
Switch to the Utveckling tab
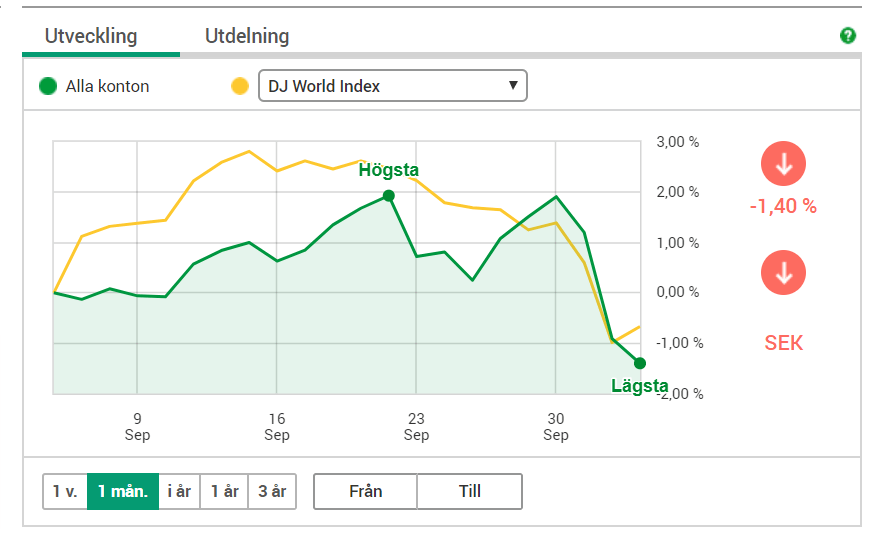click(91, 36)
